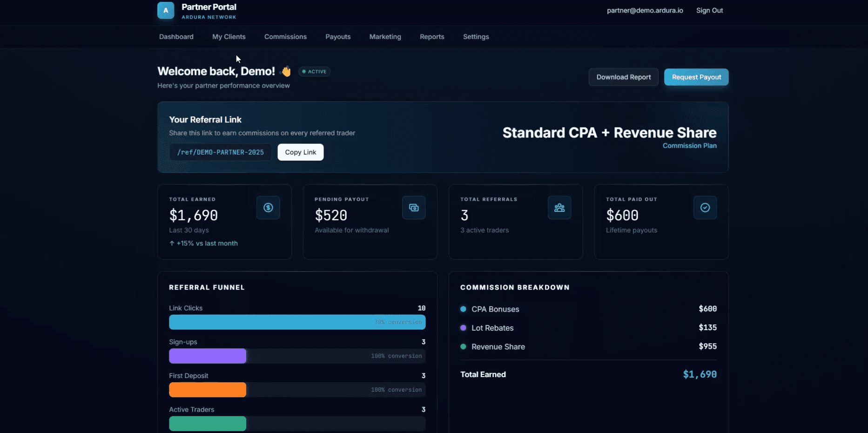Image resolution: width=868 pixels, height=433 pixels.
Task: Click the $520 Pending Payout amount
Action: click(331, 215)
